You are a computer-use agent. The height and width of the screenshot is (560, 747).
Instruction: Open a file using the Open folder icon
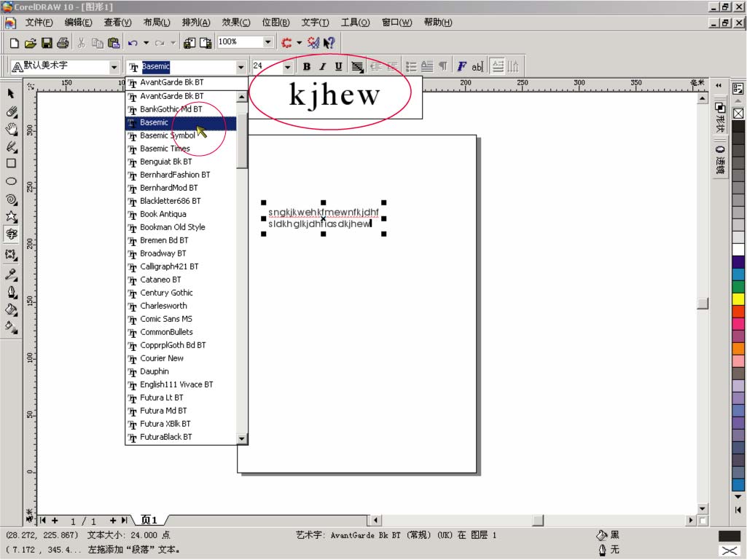(31, 44)
